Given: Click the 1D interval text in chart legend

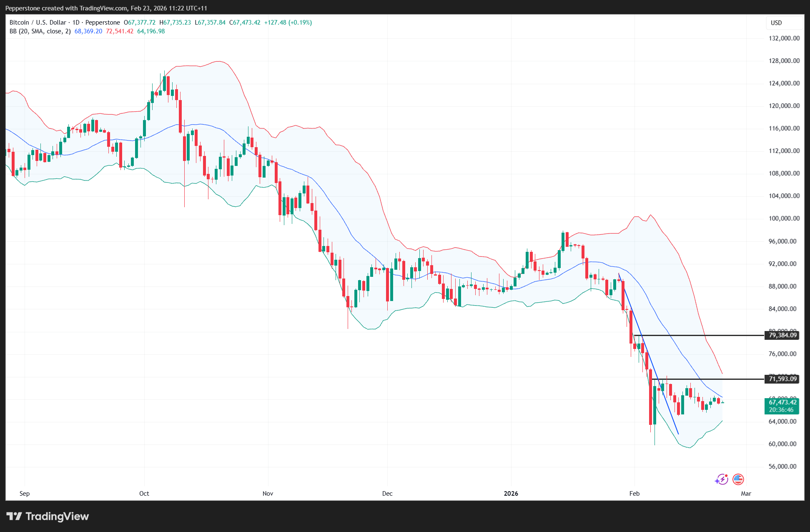Looking at the screenshot, I should click(x=76, y=23).
